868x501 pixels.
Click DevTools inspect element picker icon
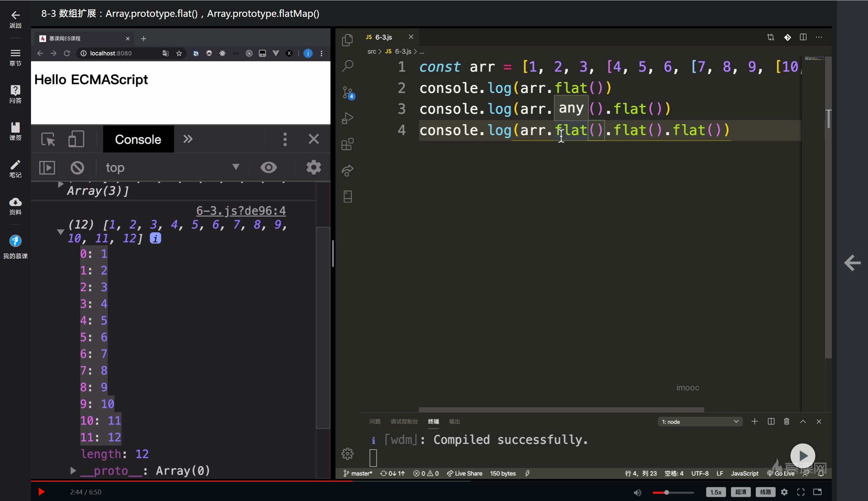[x=48, y=139]
